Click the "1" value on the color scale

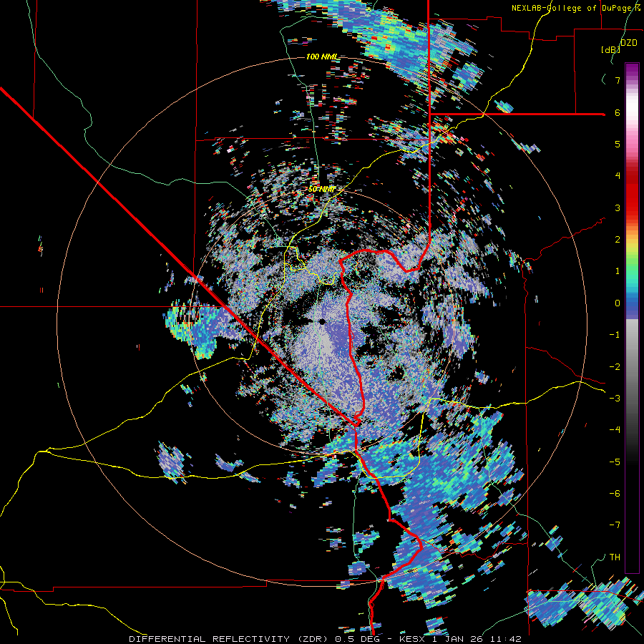point(618,271)
